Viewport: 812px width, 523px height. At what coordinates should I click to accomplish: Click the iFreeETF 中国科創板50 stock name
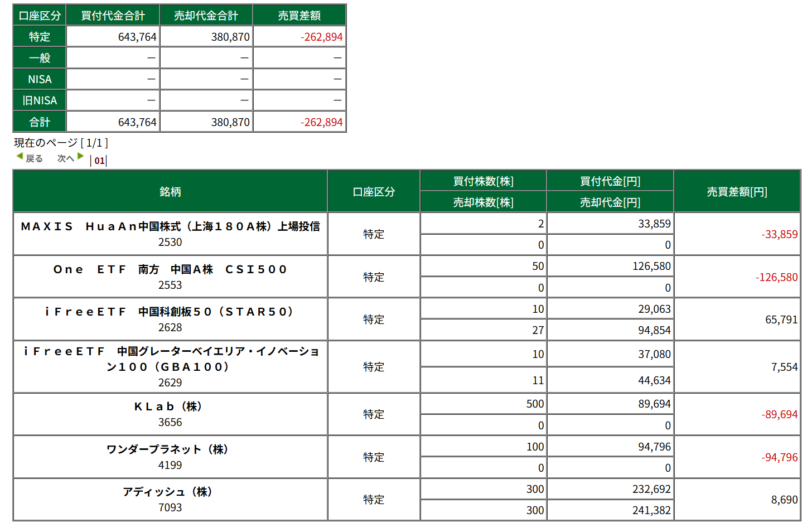[170, 312]
